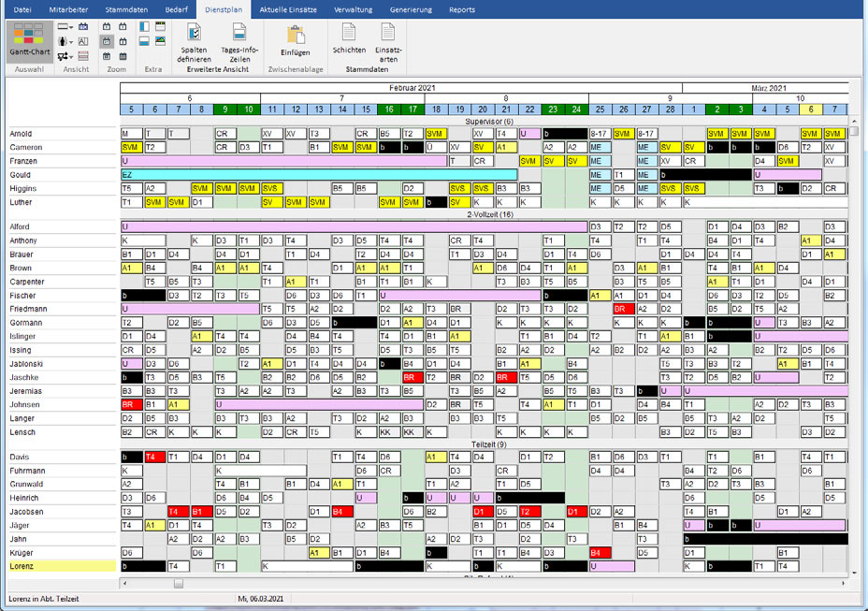
Task: Click the red BR cell in Johnsen's row
Action: click(x=132, y=405)
